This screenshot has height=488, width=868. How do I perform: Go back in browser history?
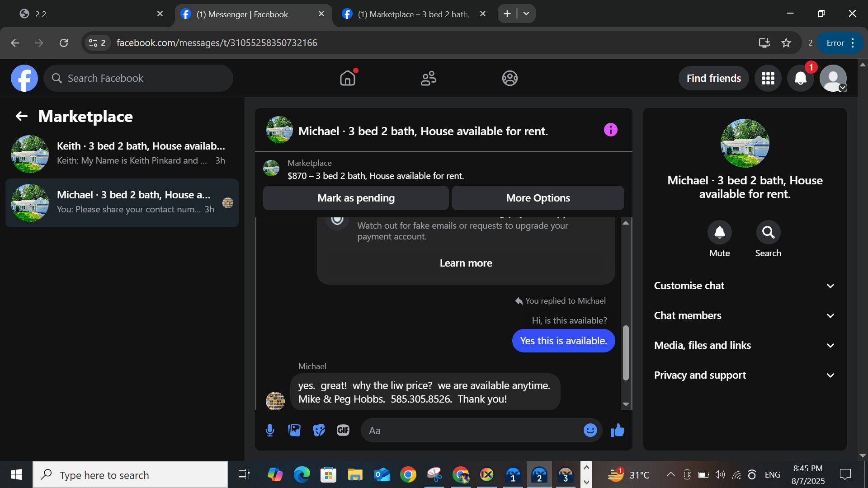point(15,43)
